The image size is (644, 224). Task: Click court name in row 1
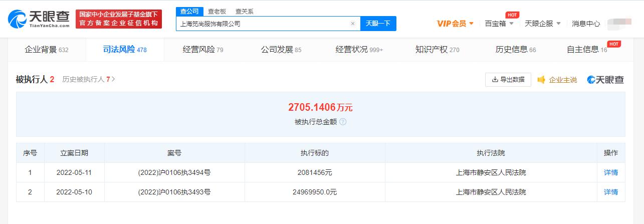(x=491, y=172)
